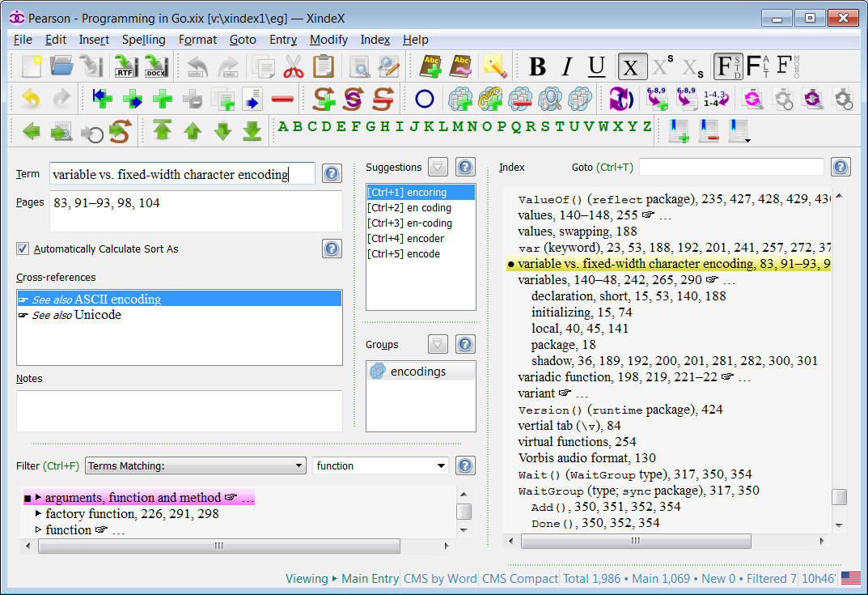The width and height of the screenshot is (868, 595).
Task: Go to previous entry green up arrow
Action: click(x=193, y=131)
